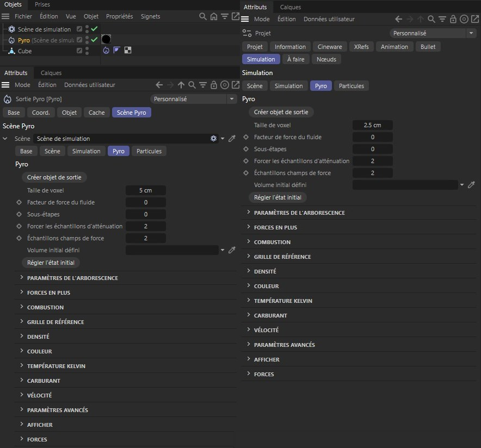
Task: Click Régler l'état initial in the Projet panel
Action: [277, 197]
